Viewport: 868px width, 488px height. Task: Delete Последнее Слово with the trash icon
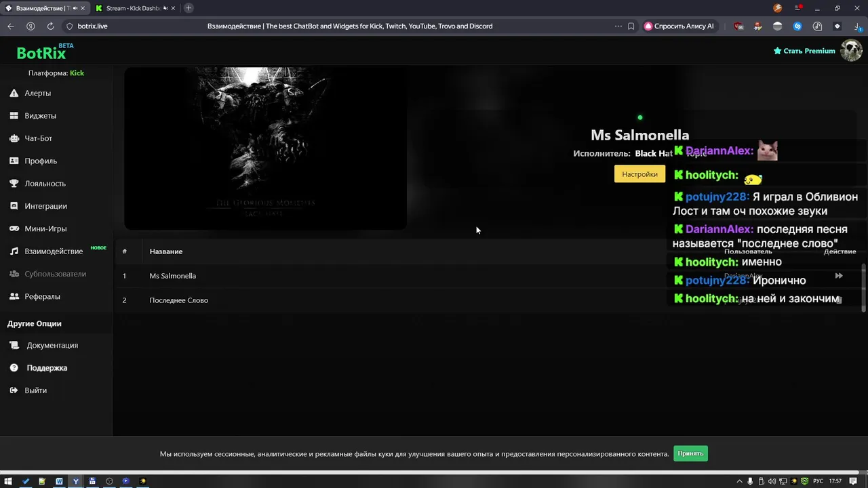coord(839,300)
